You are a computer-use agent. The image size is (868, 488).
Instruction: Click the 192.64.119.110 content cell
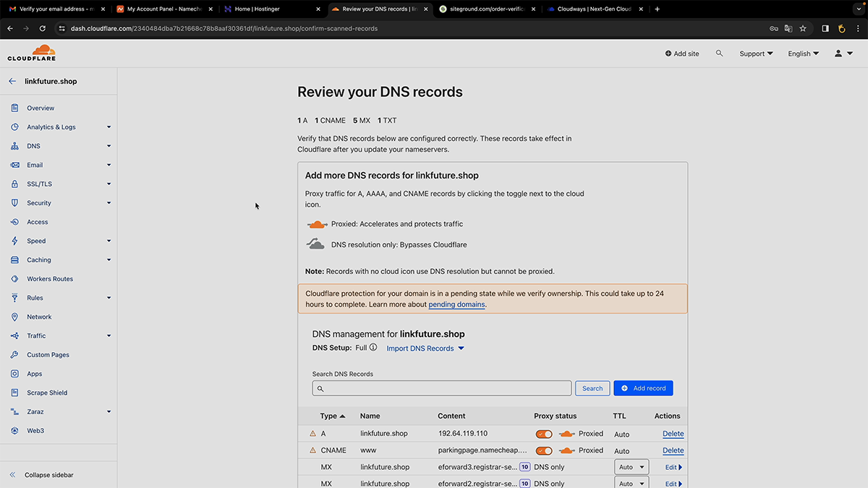tap(463, 434)
